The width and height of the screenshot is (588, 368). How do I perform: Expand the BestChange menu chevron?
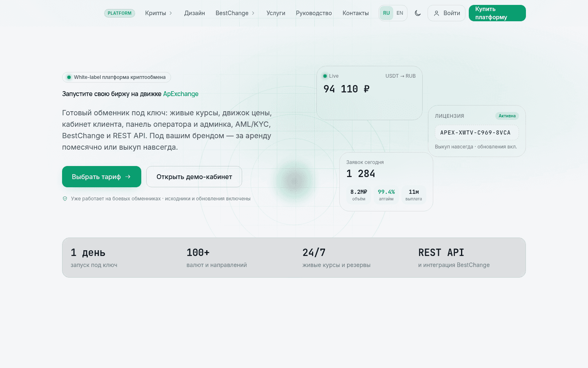click(x=253, y=13)
